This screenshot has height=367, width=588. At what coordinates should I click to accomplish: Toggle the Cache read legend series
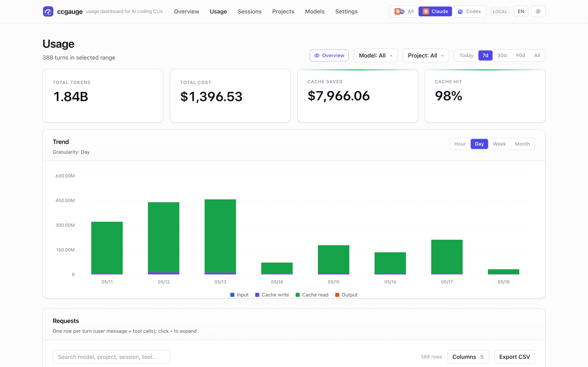312,295
